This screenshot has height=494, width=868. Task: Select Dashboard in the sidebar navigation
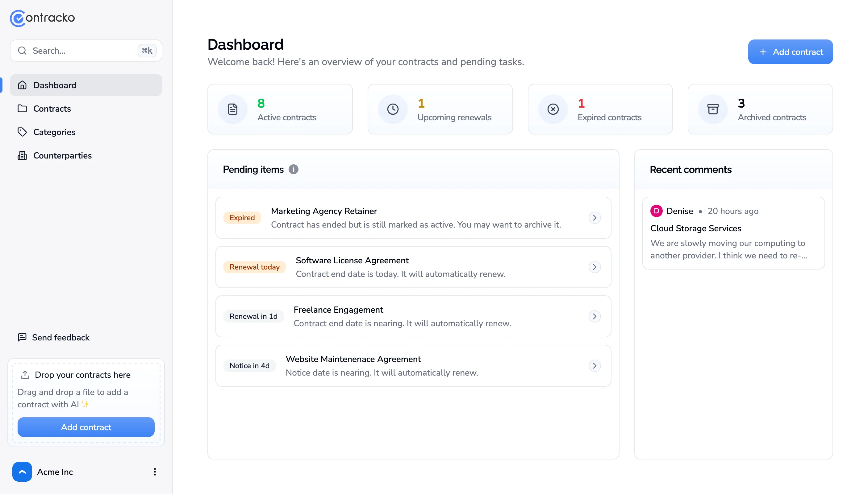click(x=55, y=85)
